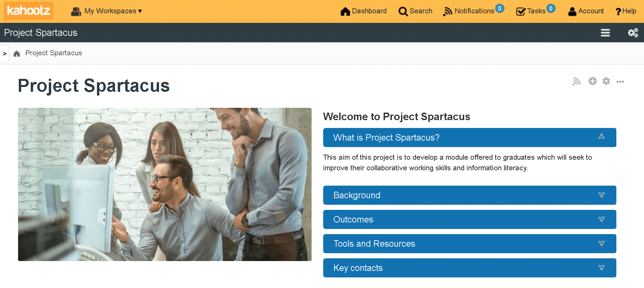
Task: Expand the Outcomes accordion
Action: pos(469,219)
